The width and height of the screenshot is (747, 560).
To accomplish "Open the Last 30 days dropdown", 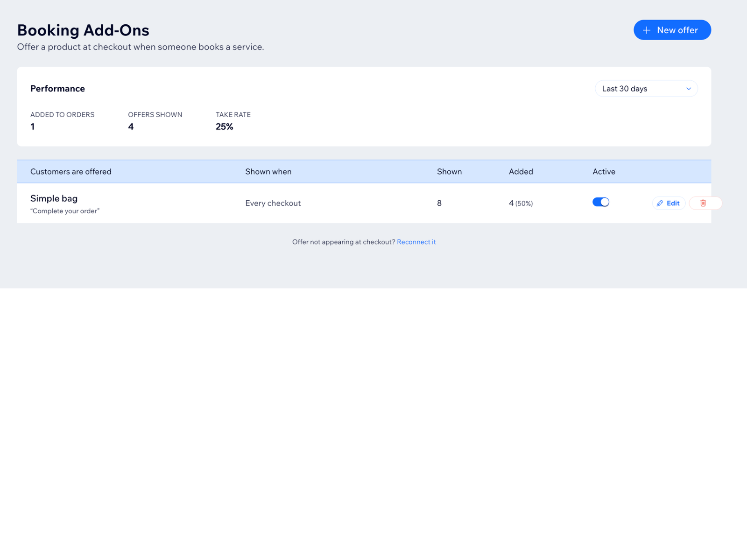I will 646,89.
